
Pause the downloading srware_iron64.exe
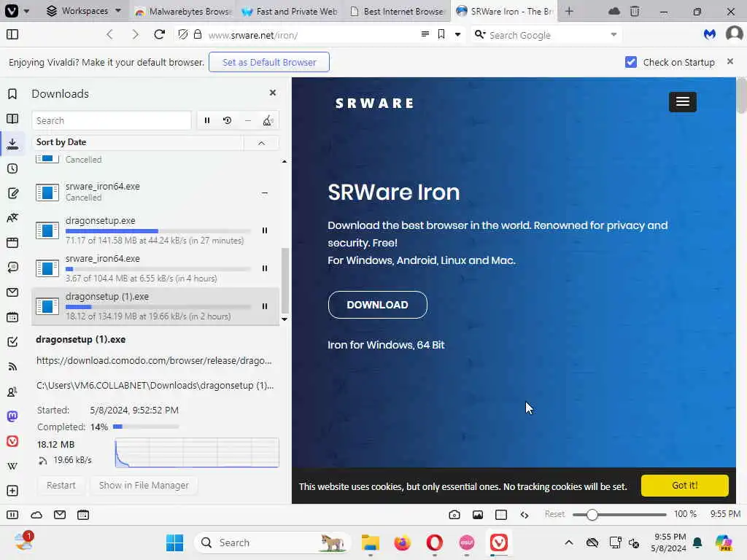(265, 268)
